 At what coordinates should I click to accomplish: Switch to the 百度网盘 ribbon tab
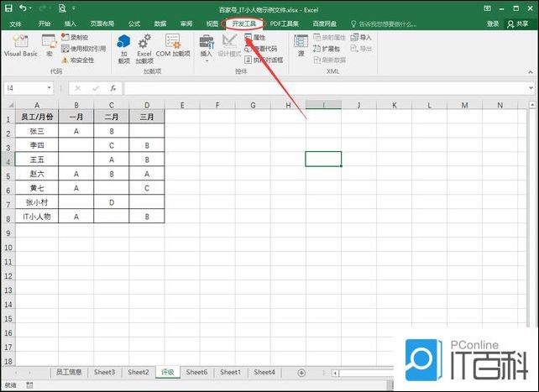(325, 24)
